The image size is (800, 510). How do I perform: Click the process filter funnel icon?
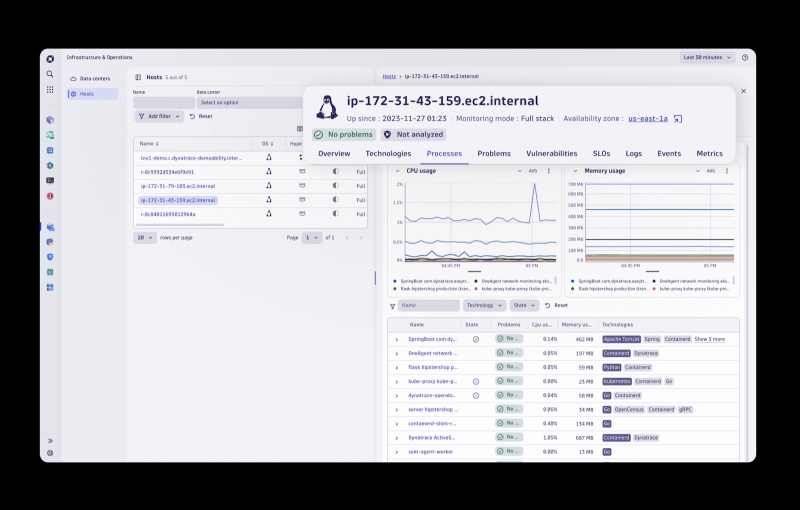click(x=392, y=306)
